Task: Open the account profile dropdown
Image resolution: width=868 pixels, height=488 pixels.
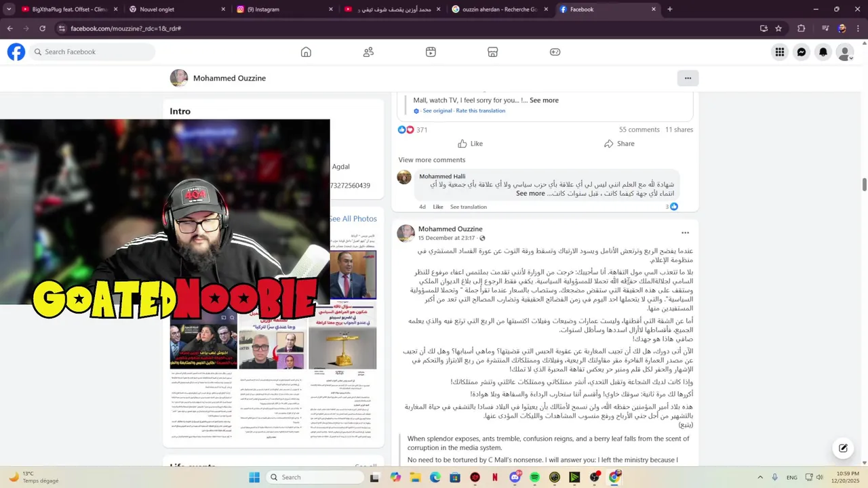Action: click(845, 52)
